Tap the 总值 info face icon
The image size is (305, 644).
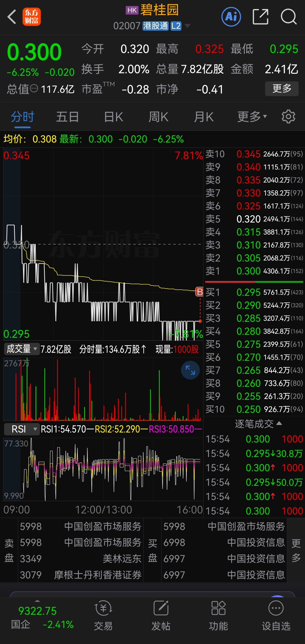[x=34, y=88]
